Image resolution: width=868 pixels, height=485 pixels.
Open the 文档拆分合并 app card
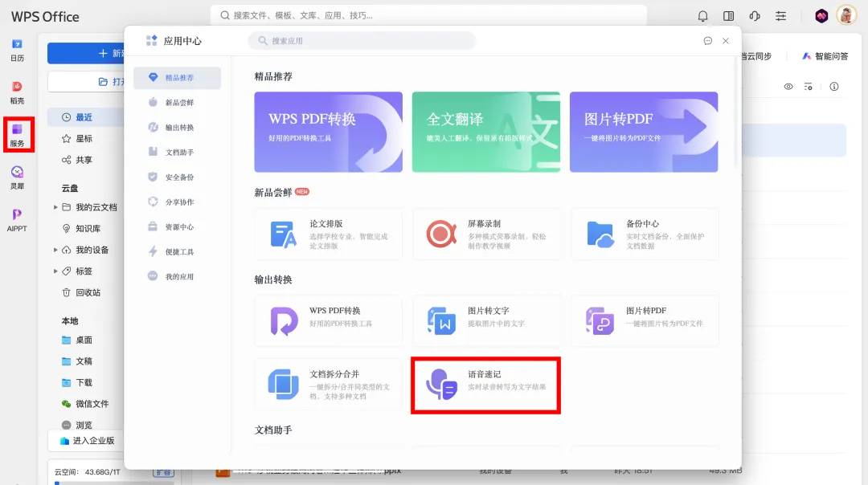point(328,385)
